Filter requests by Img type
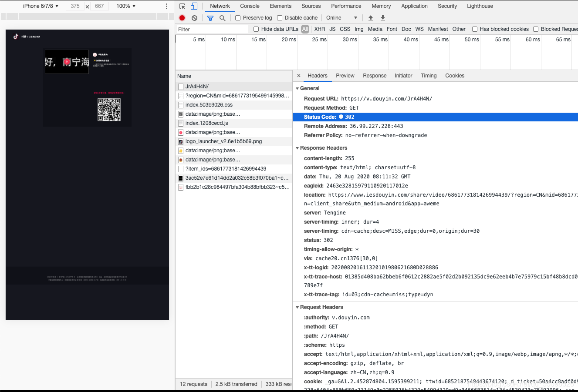 click(x=359, y=29)
